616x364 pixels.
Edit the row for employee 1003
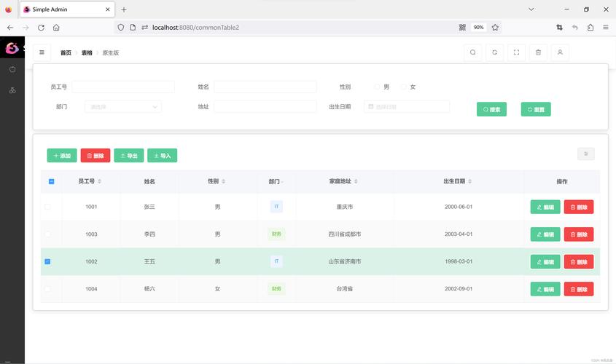(545, 234)
